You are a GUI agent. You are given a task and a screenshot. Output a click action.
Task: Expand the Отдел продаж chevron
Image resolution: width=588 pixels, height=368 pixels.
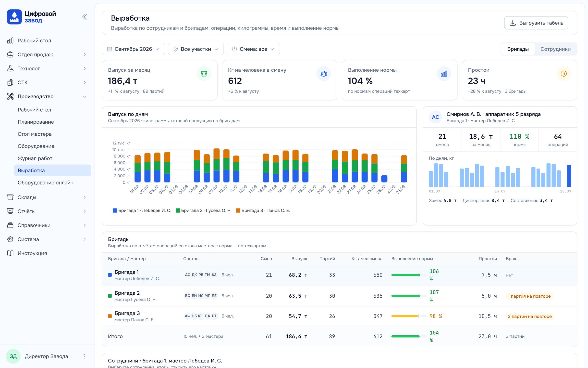click(x=85, y=54)
